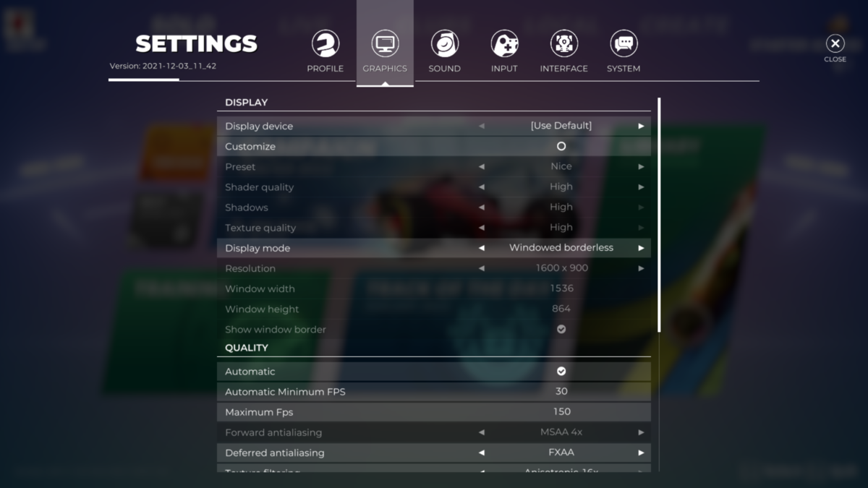Select the Graphics monitor icon

pyautogui.click(x=385, y=44)
